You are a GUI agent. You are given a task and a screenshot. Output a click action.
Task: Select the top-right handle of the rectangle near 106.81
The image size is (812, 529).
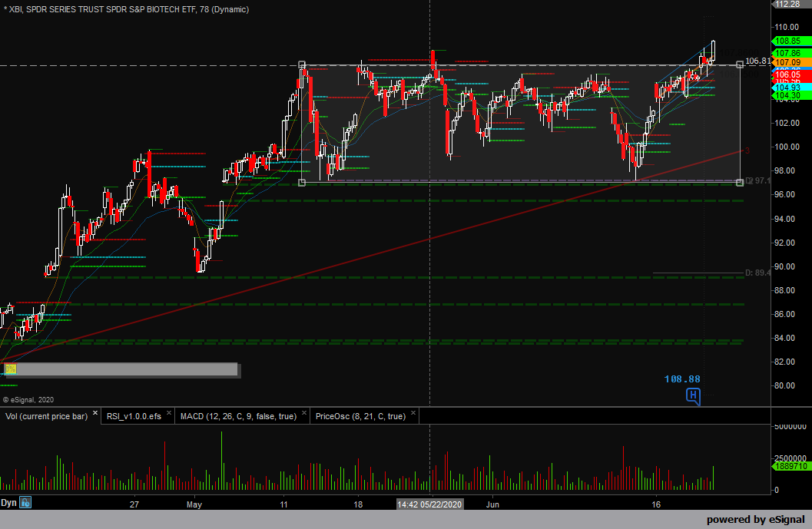coord(740,64)
